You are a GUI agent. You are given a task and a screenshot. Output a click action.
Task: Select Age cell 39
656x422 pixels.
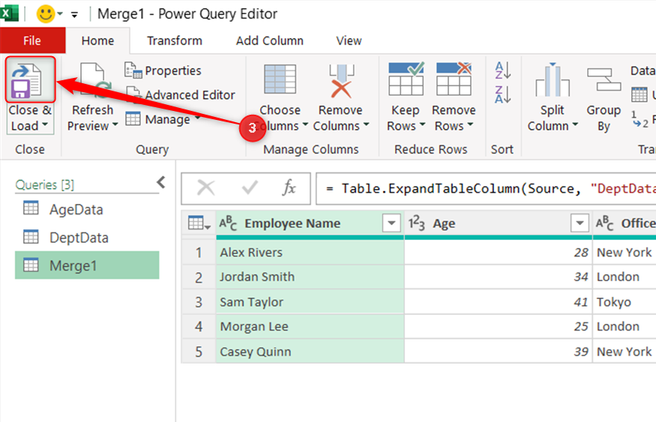click(x=498, y=351)
